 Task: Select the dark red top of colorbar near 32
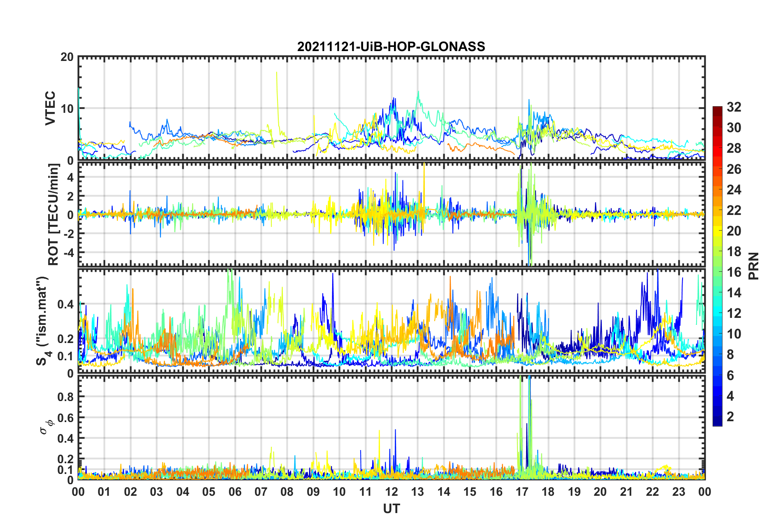click(718, 110)
